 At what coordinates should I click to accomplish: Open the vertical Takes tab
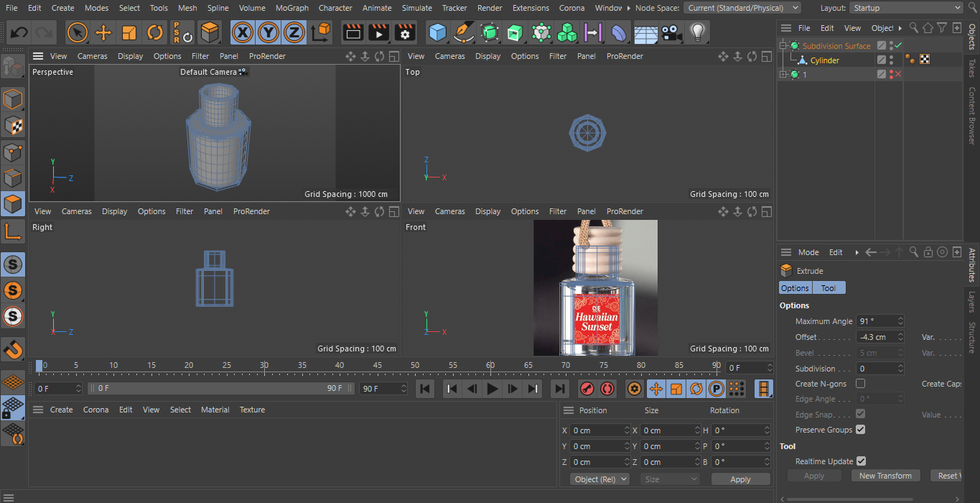coord(972,68)
